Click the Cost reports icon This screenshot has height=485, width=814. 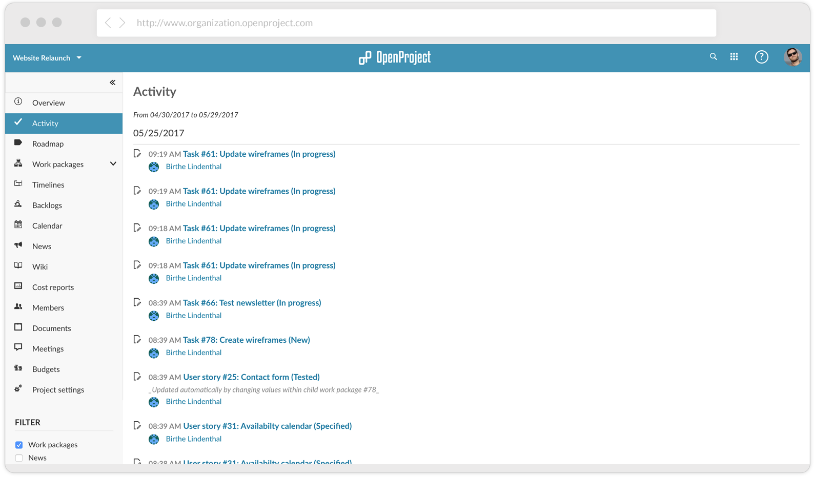(18, 286)
